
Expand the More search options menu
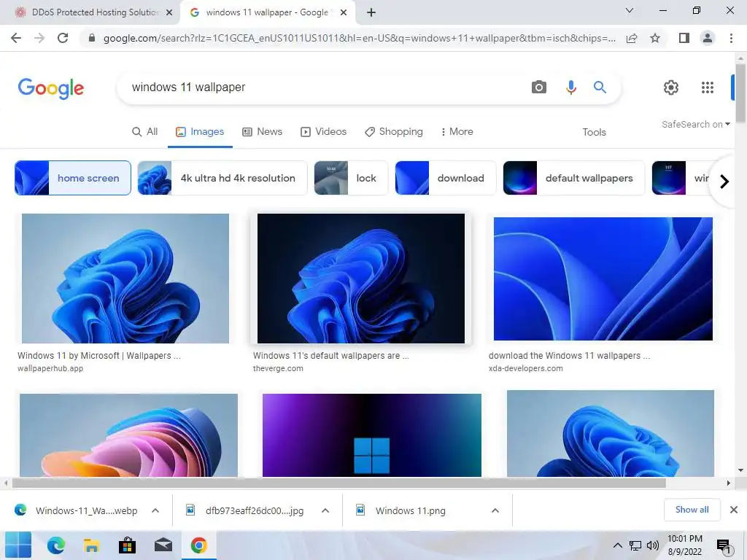(x=457, y=132)
